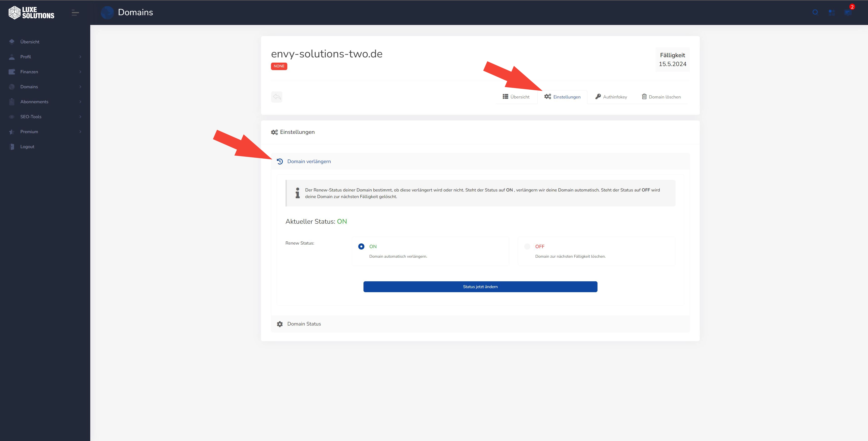868x441 pixels.
Task: Switch to the Übersicht tab
Action: coord(515,97)
